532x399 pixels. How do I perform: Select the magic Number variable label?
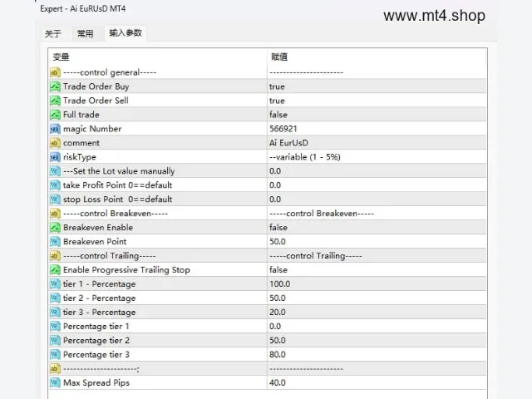click(92, 129)
